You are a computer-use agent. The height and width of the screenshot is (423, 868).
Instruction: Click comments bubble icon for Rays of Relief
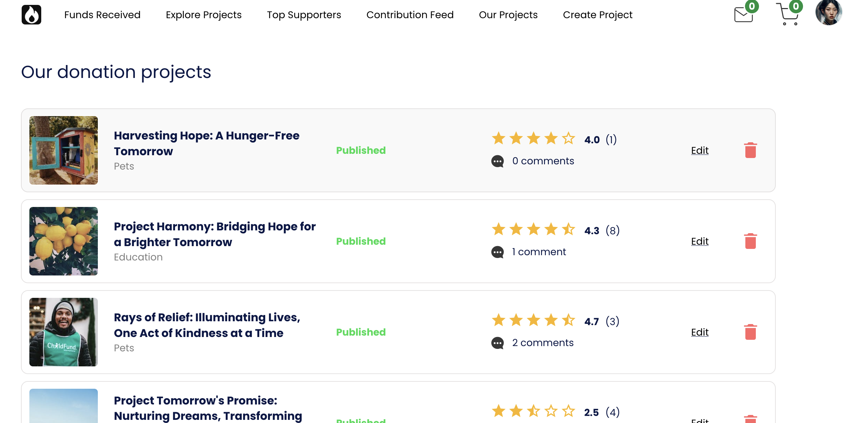click(x=498, y=343)
